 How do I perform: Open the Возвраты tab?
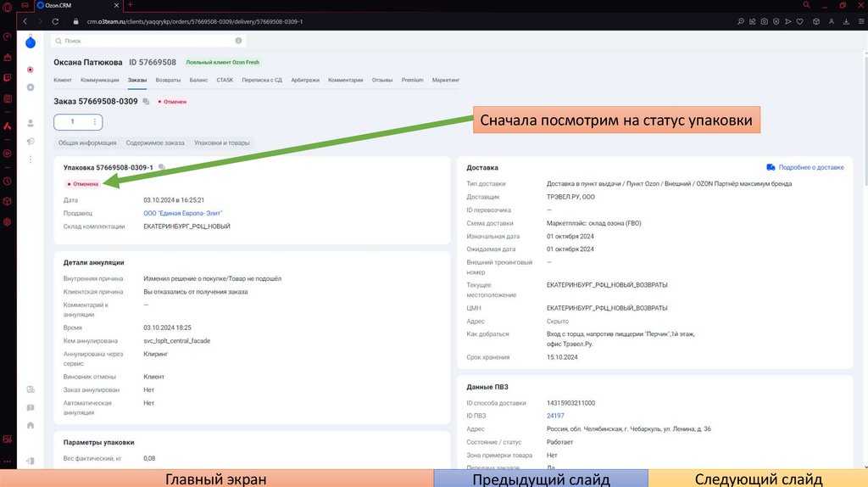169,80
